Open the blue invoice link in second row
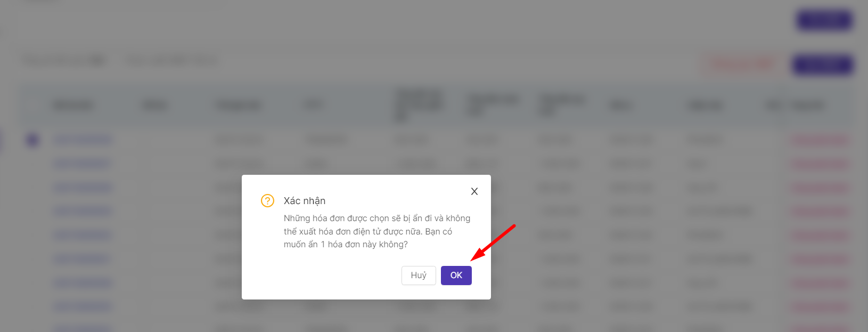This screenshot has width=868, height=332. pyautogui.click(x=83, y=164)
